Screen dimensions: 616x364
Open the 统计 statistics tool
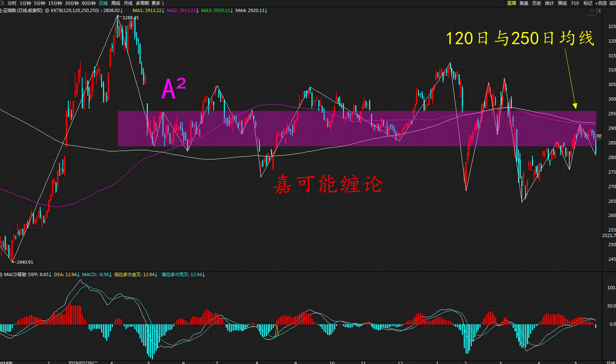coord(549,3)
